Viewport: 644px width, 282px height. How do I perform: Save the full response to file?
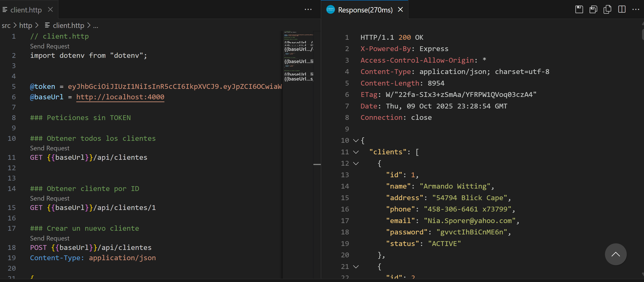pyautogui.click(x=579, y=10)
